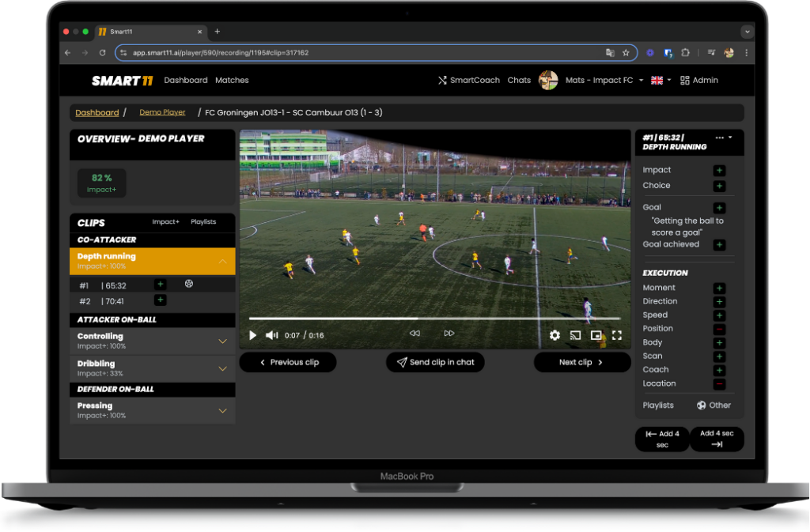This screenshot has width=810, height=532.
Task: Select clip #1 at 65:32
Action: pos(153,285)
